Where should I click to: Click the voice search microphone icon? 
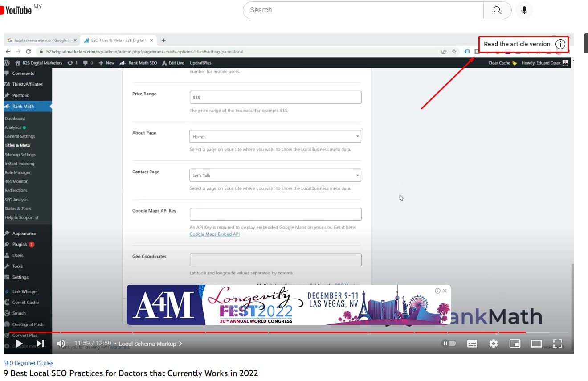pos(524,10)
